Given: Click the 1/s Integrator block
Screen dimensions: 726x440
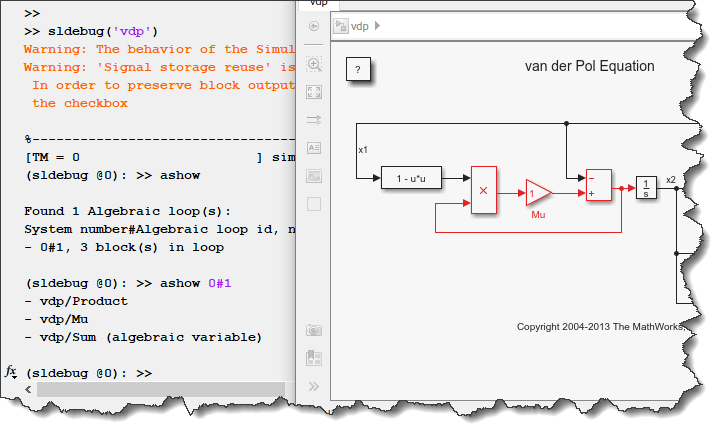Looking at the screenshot, I should tap(647, 187).
